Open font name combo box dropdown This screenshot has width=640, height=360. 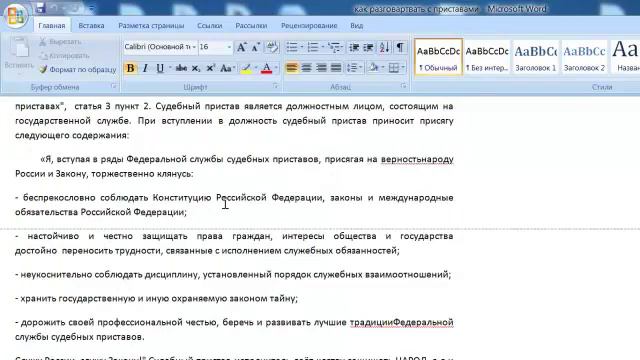pyautogui.click(x=194, y=47)
